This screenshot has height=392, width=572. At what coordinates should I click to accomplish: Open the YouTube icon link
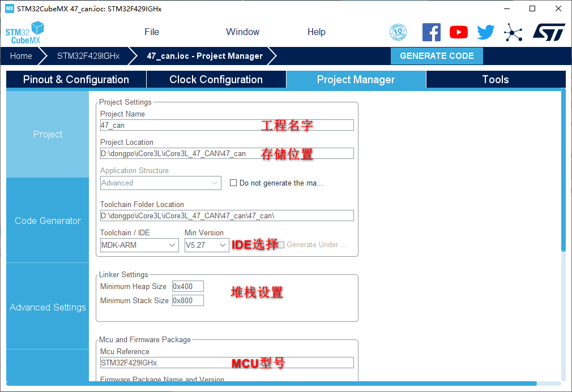459,32
